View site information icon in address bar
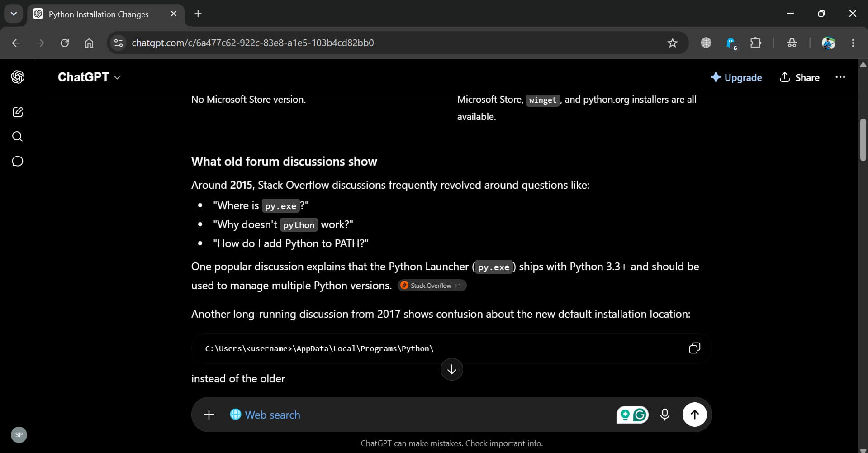 [119, 43]
